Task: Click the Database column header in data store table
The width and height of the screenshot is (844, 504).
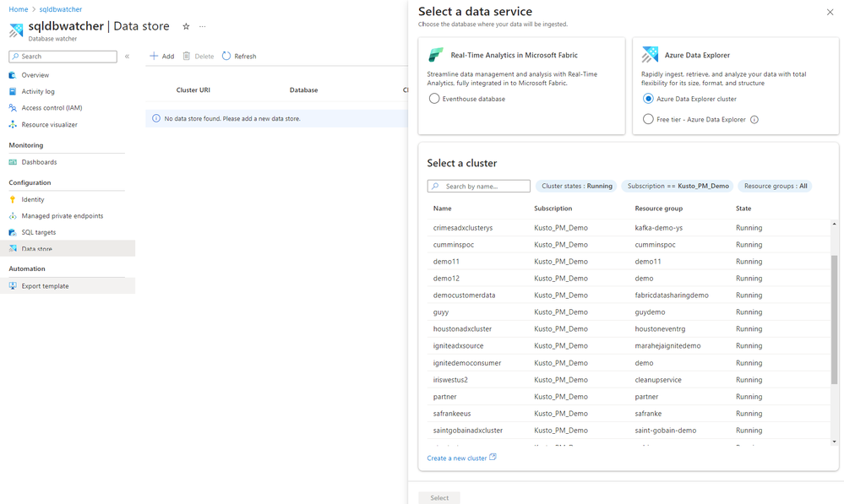Action: 303,89
